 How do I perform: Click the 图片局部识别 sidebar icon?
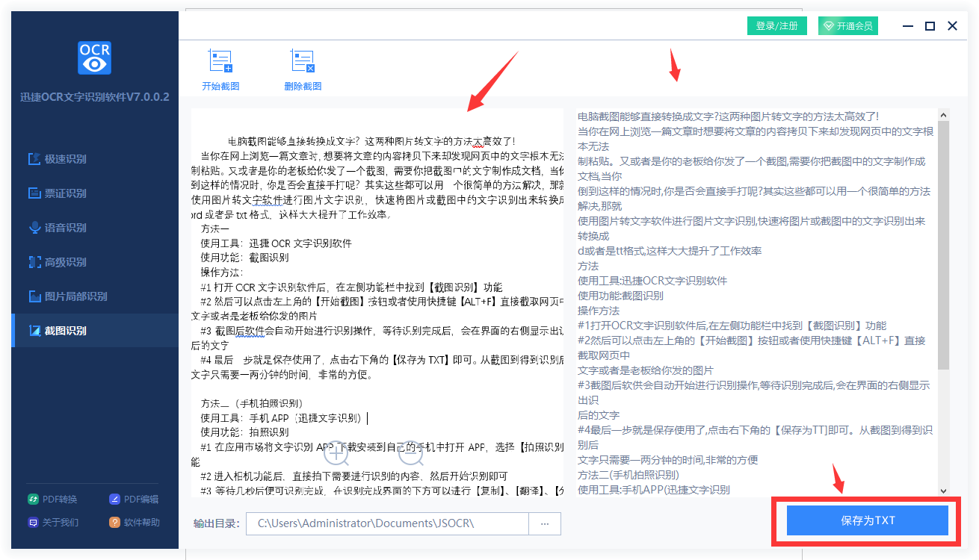tap(34, 296)
